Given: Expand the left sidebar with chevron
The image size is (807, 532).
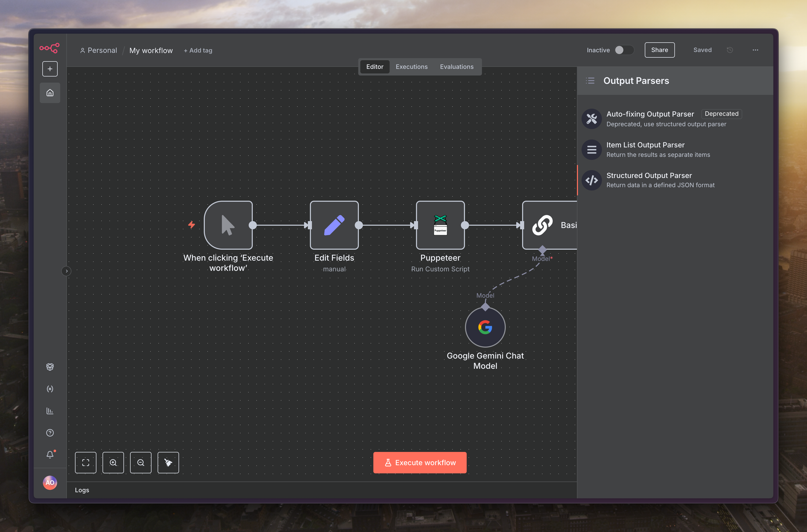Looking at the screenshot, I should (67, 271).
